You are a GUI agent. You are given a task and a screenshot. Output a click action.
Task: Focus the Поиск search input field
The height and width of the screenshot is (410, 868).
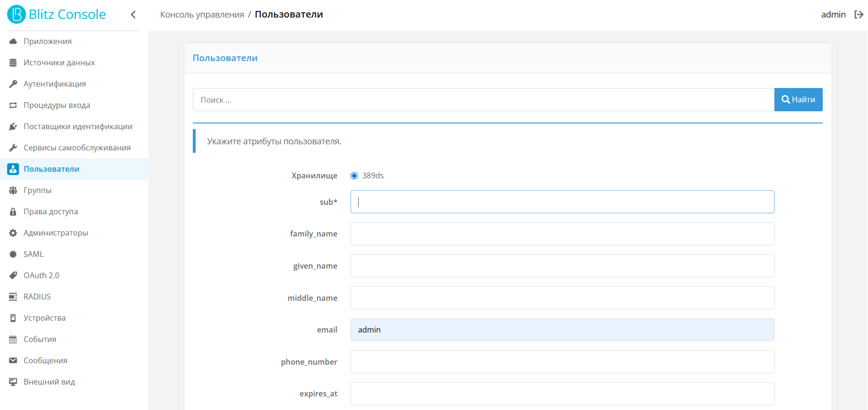[x=483, y=100]
